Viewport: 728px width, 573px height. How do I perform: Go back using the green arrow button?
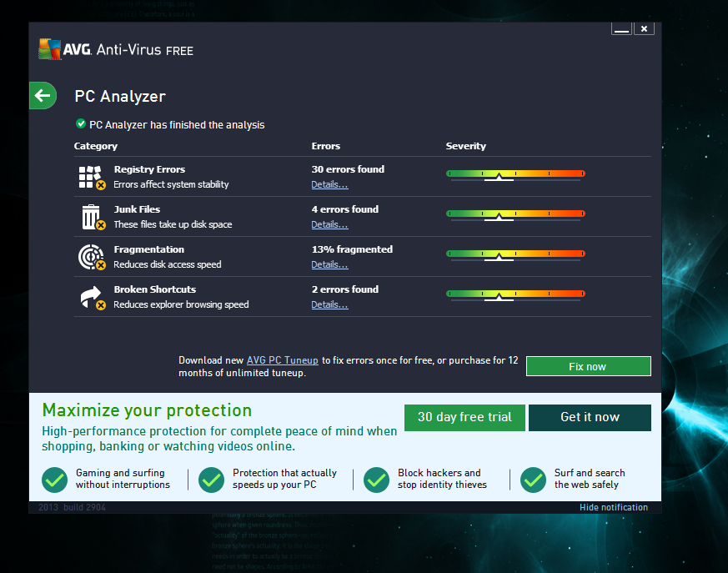(x=43, y=96)
